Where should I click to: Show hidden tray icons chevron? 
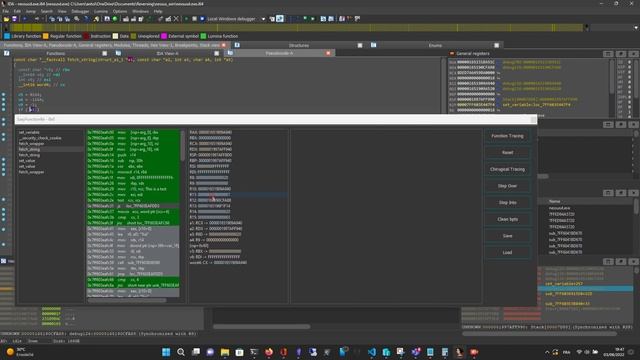[x=547, y=352]
